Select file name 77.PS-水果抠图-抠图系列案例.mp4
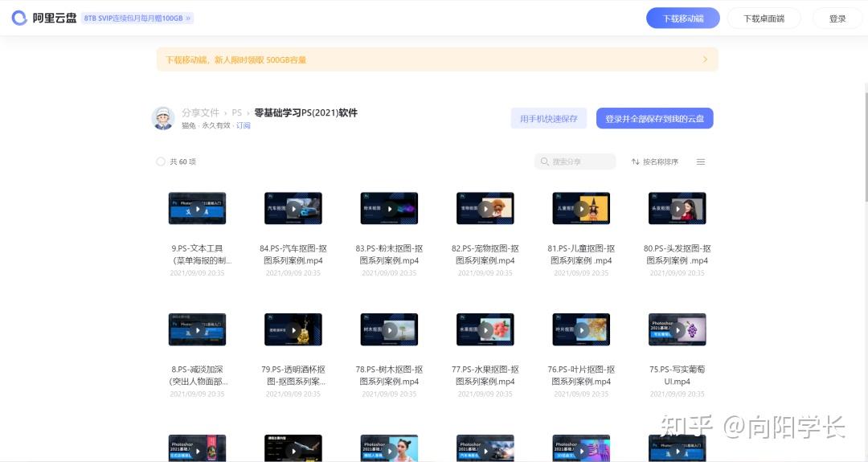The height and width of the screenshot is (462, 868). [x=485, y=376]
